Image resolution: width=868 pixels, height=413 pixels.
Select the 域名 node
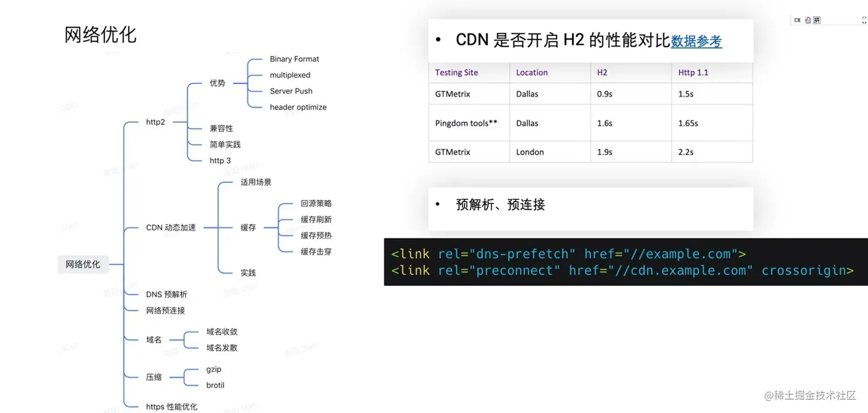154,339
